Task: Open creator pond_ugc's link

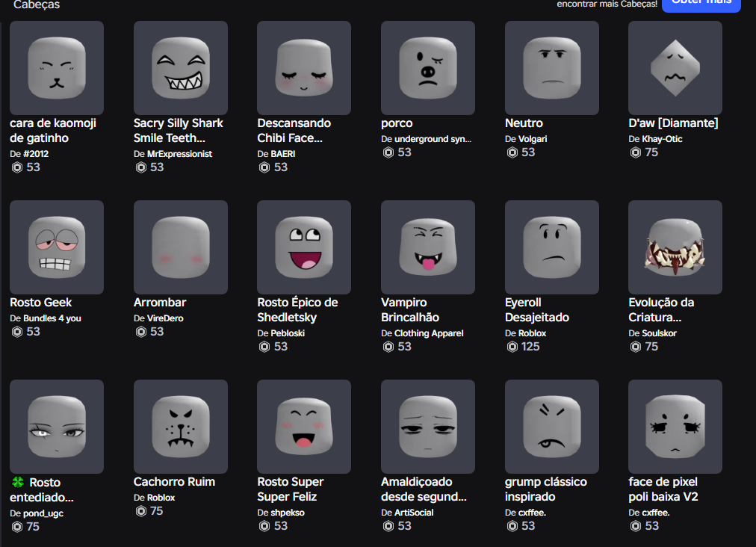Action: [x=43, y=513]
